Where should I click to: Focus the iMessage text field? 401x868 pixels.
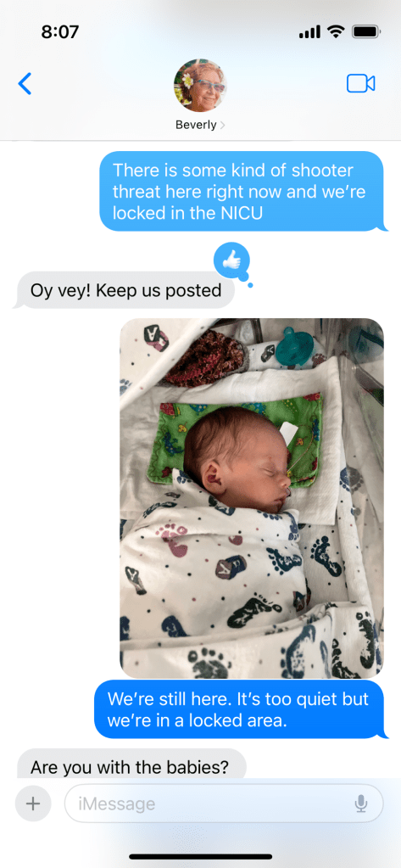(x=224, y=804)
